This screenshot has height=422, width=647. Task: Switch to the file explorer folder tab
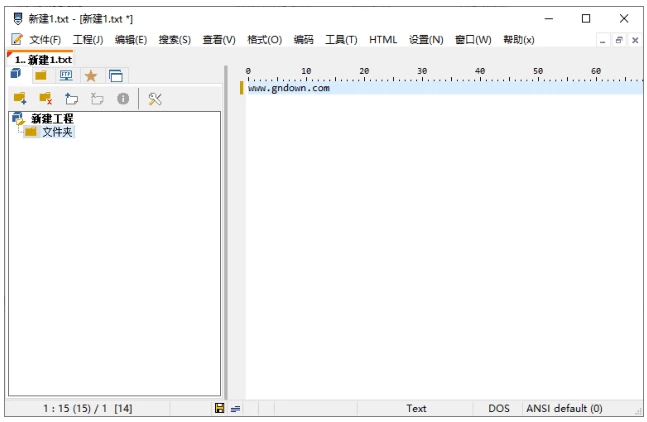click(x=41, y=75)
